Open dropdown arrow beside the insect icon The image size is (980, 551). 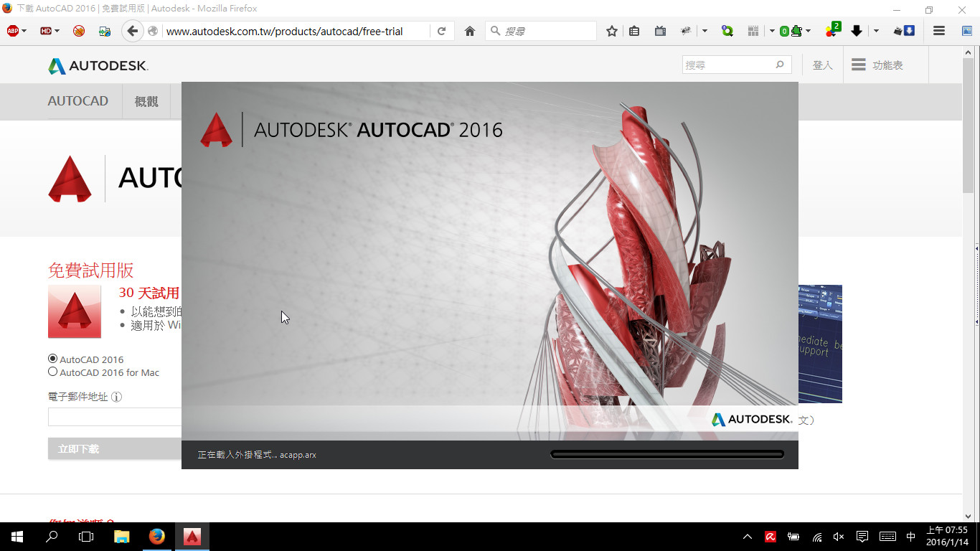(705, 31)
